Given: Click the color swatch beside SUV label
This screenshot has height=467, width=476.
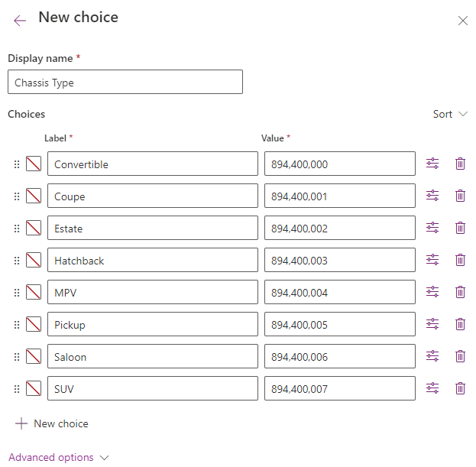Looking at the screenshot, I should (x=34, y=388).
